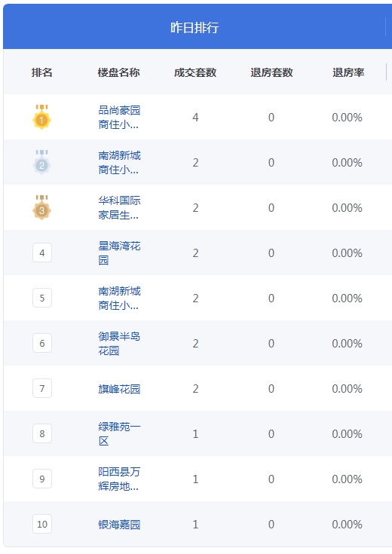The width and height of the screenshot is (392, 554).
Task: Open the 华科国际家居生... property link
Action: click(119, 208)
